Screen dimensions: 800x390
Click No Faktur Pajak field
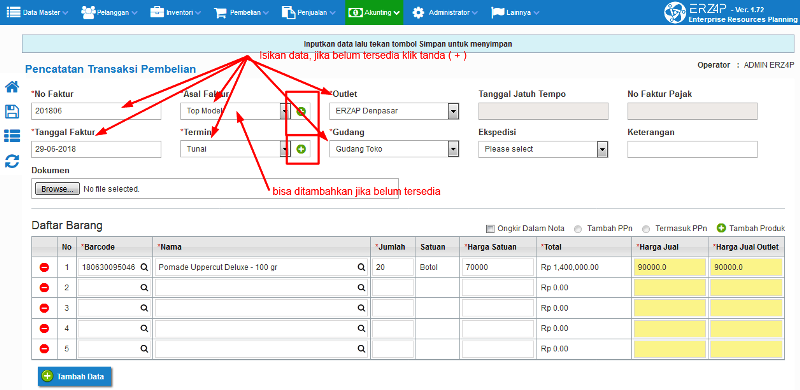[692, 111]
